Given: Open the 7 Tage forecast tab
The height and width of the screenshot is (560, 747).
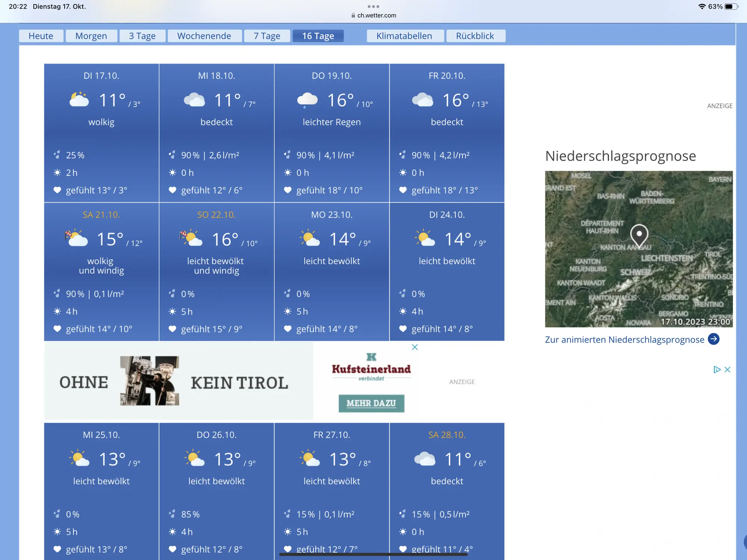Looking at the screenshot, I should (267, 36).
